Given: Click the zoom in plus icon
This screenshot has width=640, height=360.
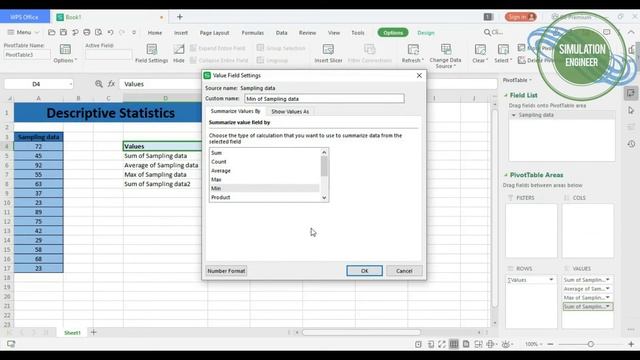Looking at the screenshot, I should (x=631, y=344).
